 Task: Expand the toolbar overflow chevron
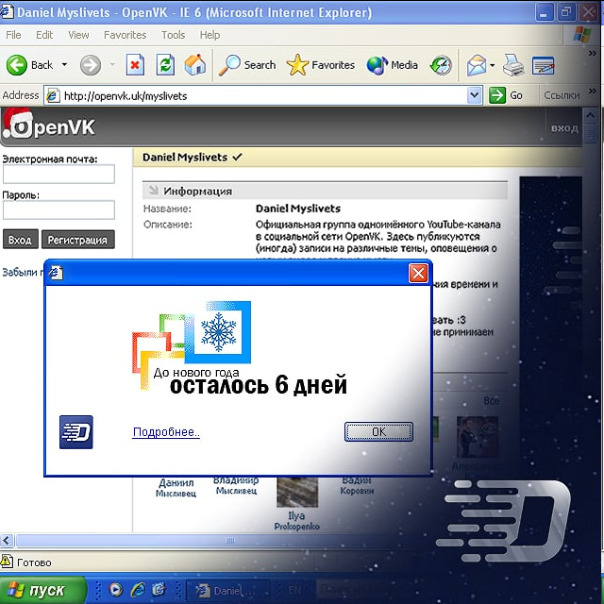[592, 53]
